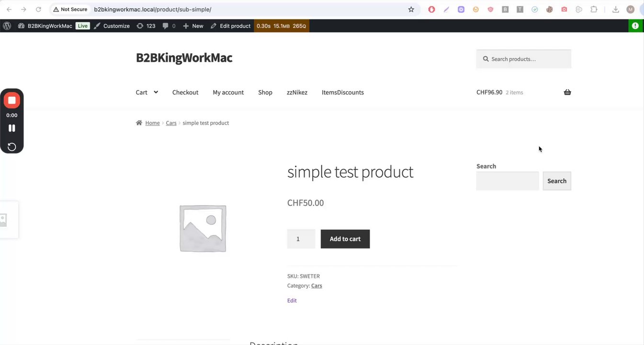Pause the recording
Viewport: 644px width, 345px height.
[12, 128]
